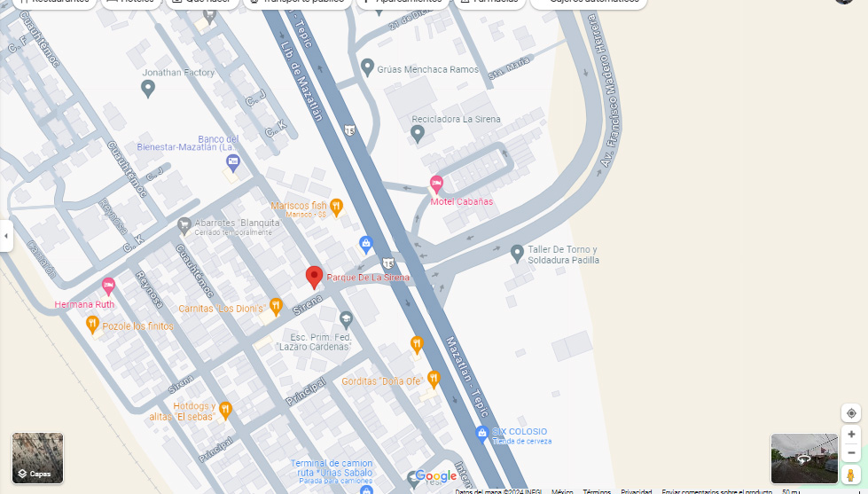Open the Capas layers thumbnail
This screenshot has height=494, width=868.
pyautogui.click(x=37, y=458)
